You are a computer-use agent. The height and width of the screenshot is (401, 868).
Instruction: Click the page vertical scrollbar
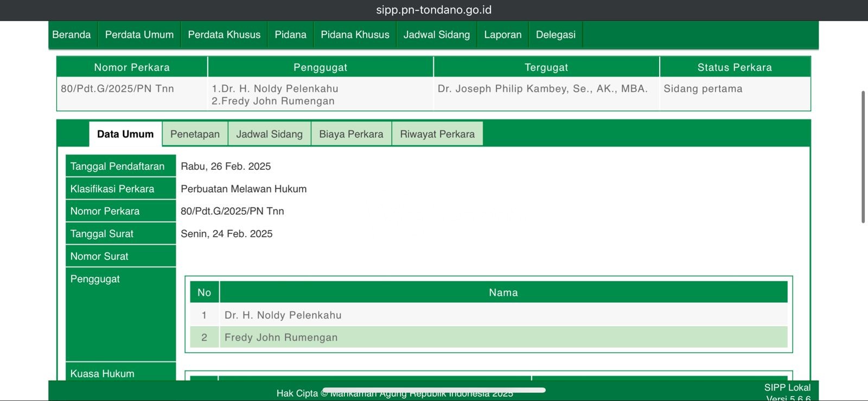tap(863, 157)
